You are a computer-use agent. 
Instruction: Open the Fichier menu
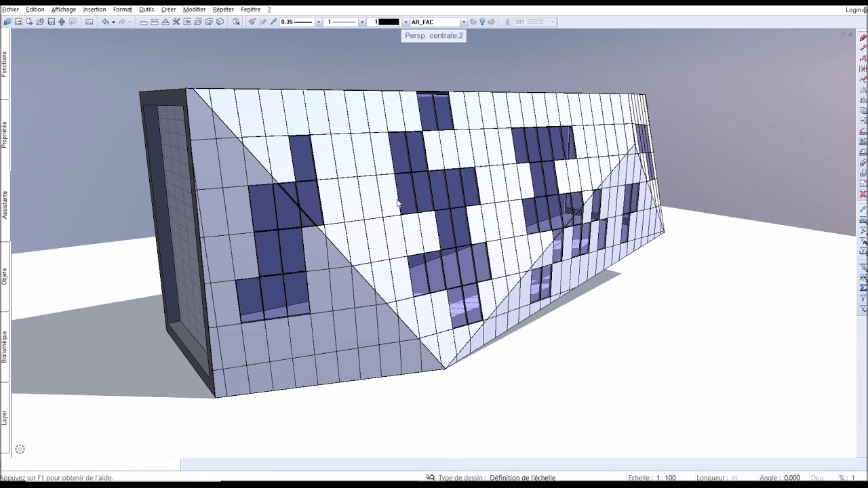point(10,9)
